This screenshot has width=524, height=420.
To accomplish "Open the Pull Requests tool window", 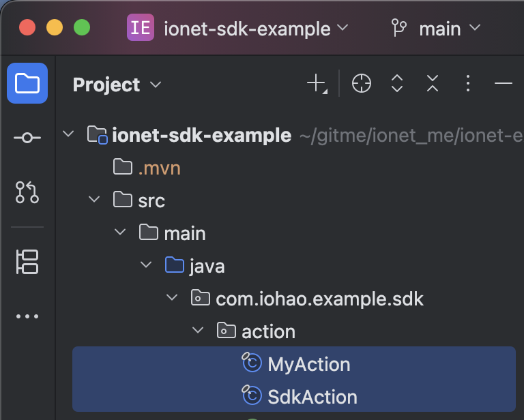I will click(x=27, y=193).
